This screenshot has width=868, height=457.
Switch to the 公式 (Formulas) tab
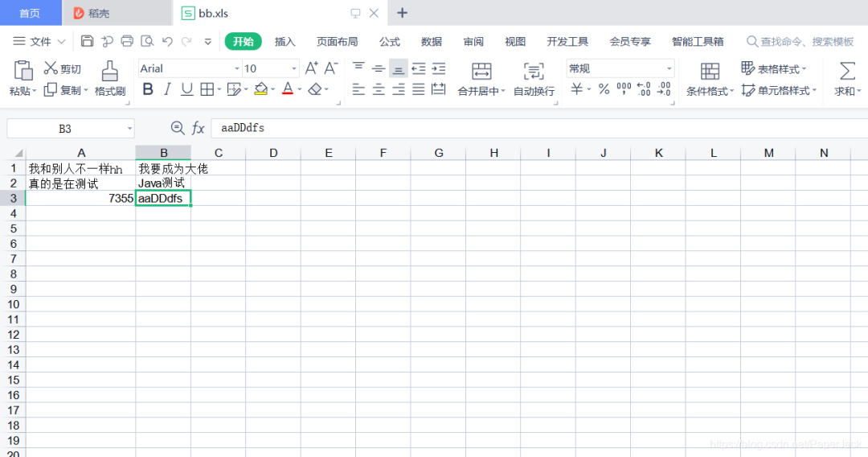(389, 42)
